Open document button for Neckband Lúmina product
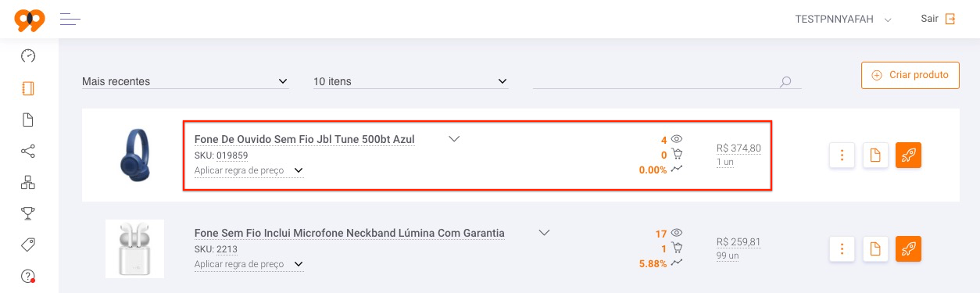980x293 pixels. (875, 249)
